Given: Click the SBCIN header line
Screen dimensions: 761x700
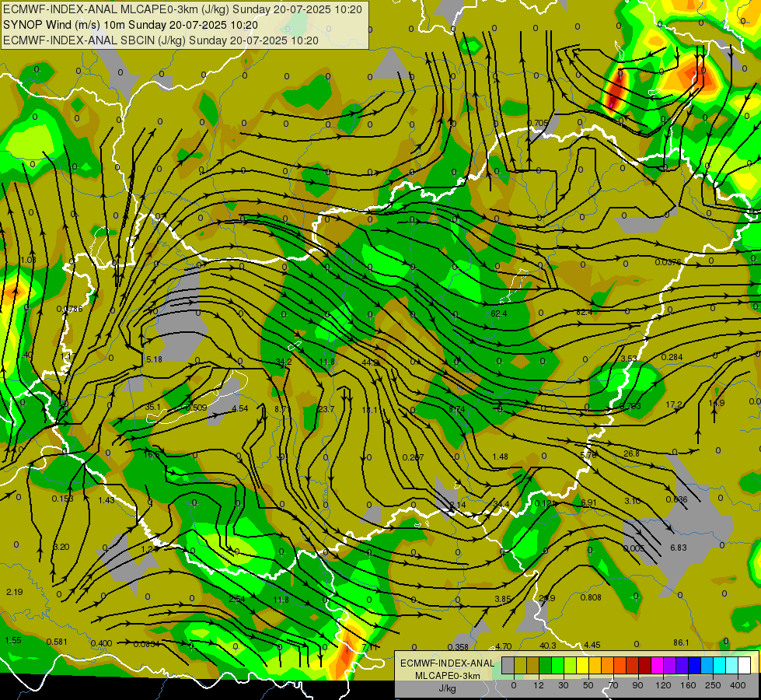Looking at the screenshot, I should click(x=161, y=40).
